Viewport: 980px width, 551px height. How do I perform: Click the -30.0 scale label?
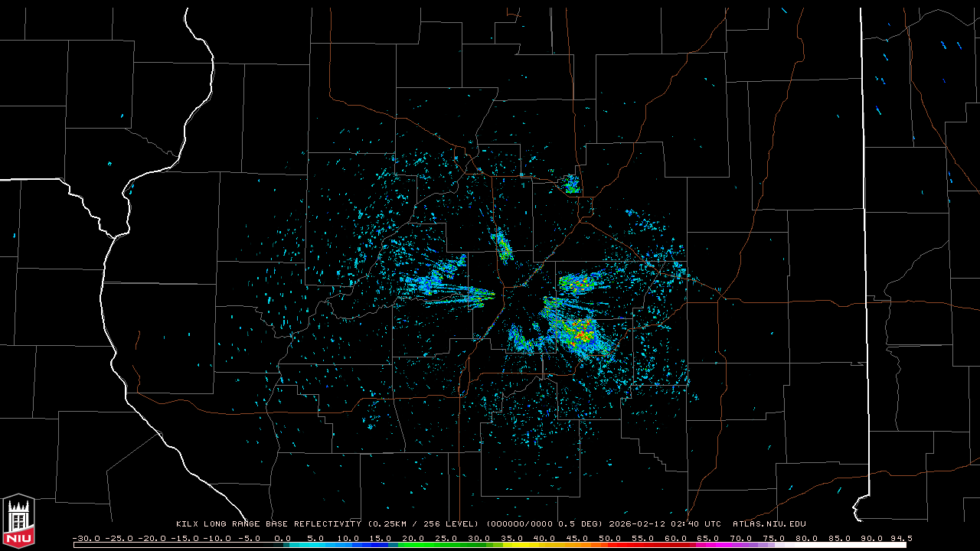(x=86, y=538)
